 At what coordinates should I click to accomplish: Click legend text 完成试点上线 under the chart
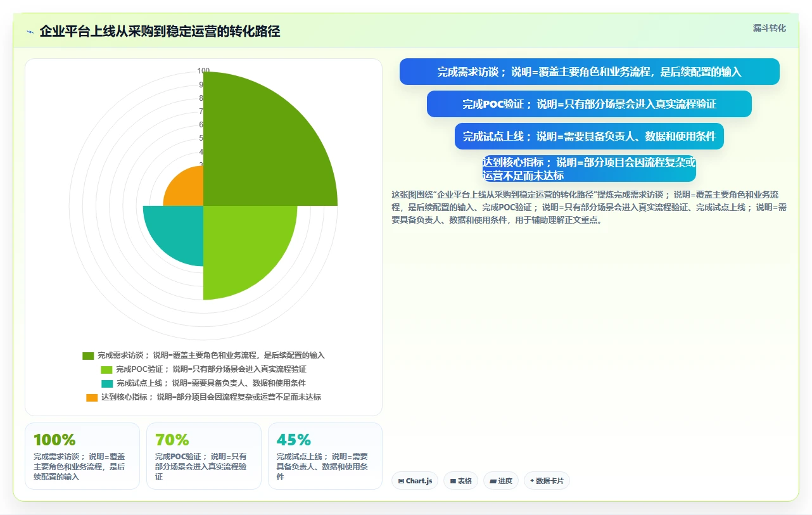click(x=211, y=383)
